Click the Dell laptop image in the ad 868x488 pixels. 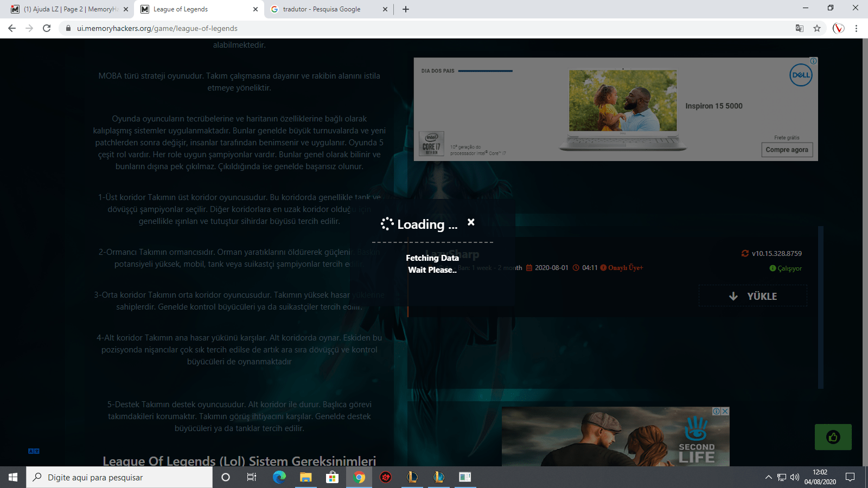(623, 110)
